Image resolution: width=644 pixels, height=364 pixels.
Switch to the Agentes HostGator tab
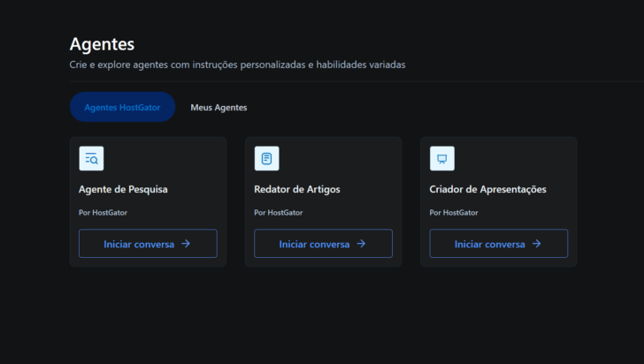[122, 107]
